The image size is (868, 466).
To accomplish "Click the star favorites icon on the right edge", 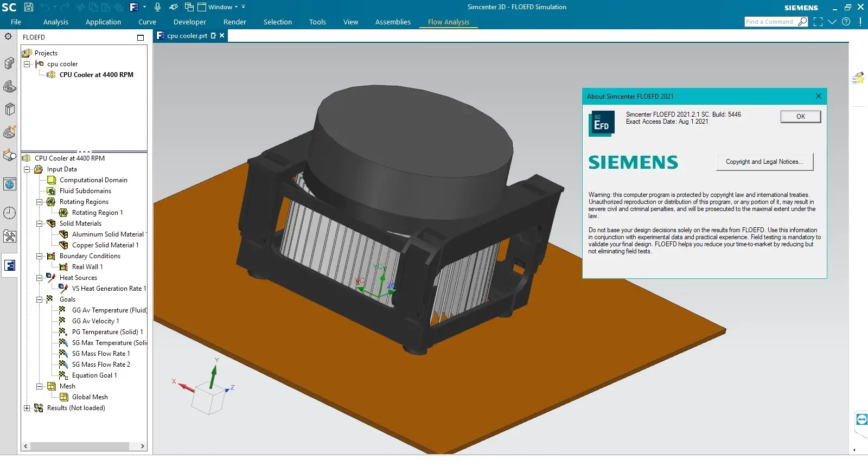I will (x=858, y=78).
